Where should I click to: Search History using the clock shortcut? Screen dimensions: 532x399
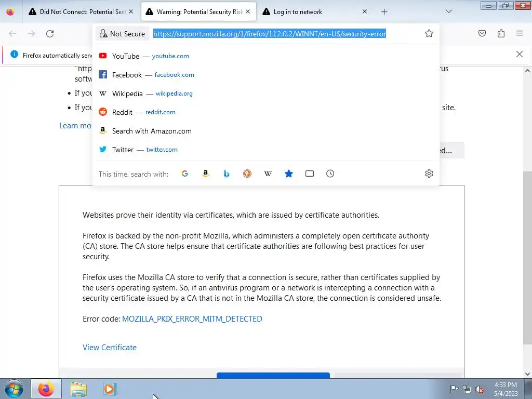[330, 174]
